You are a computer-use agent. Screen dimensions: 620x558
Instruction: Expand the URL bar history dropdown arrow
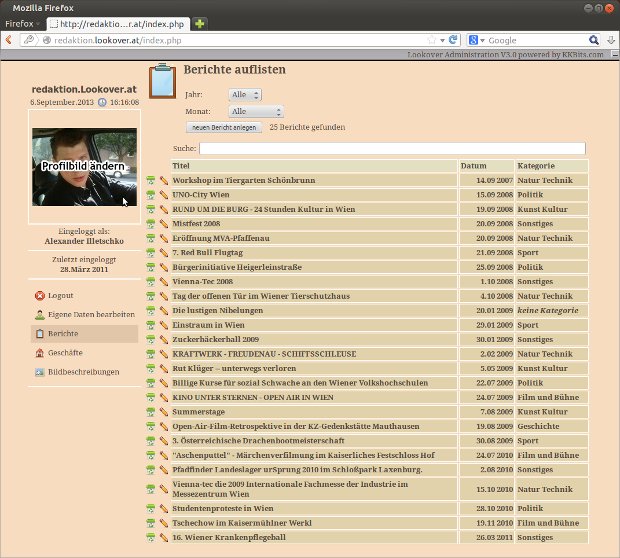point(442,40)
